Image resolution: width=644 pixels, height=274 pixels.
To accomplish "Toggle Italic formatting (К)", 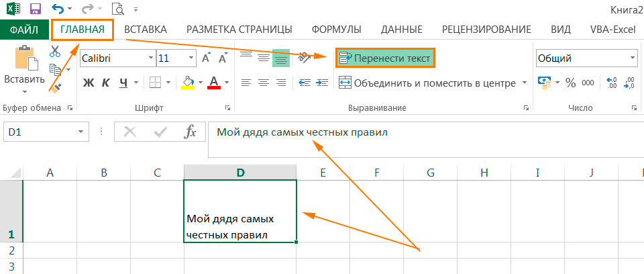I will [106, 83].
